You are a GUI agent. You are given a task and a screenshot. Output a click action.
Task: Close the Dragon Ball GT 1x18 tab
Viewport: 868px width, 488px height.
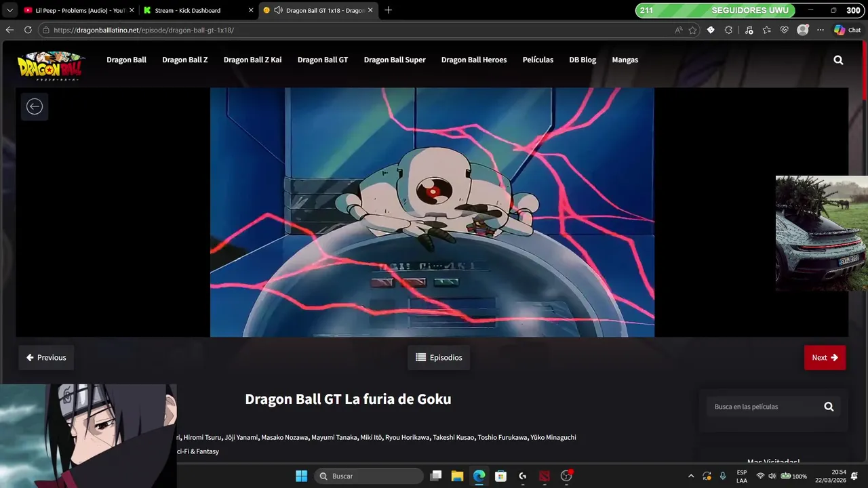click(x=370, y=10)
